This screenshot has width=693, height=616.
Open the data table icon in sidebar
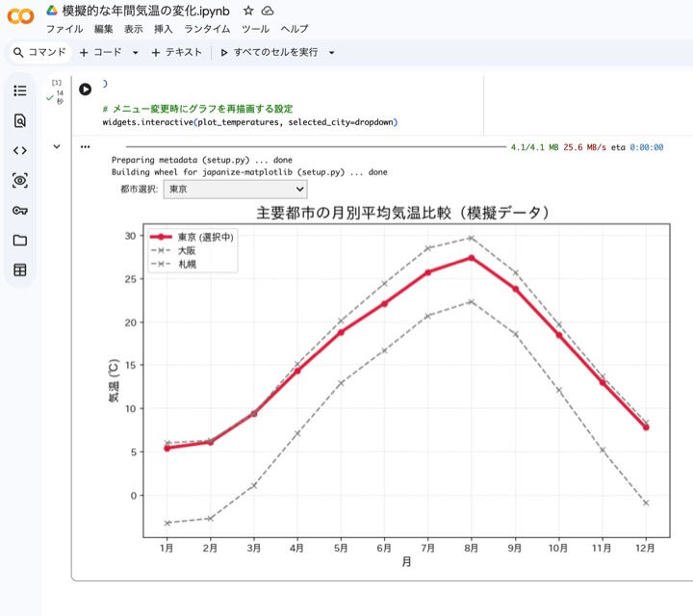pyautogui.click(x=20, y=270)
